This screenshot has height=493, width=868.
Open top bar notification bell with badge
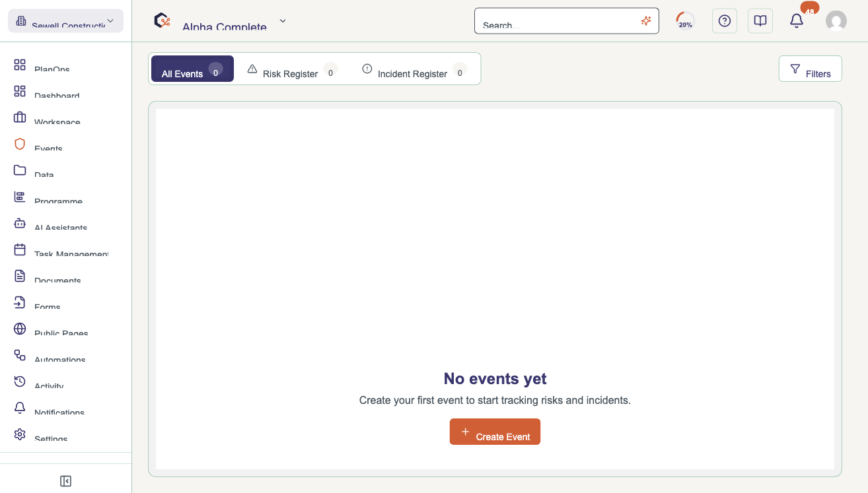point(797,21)
